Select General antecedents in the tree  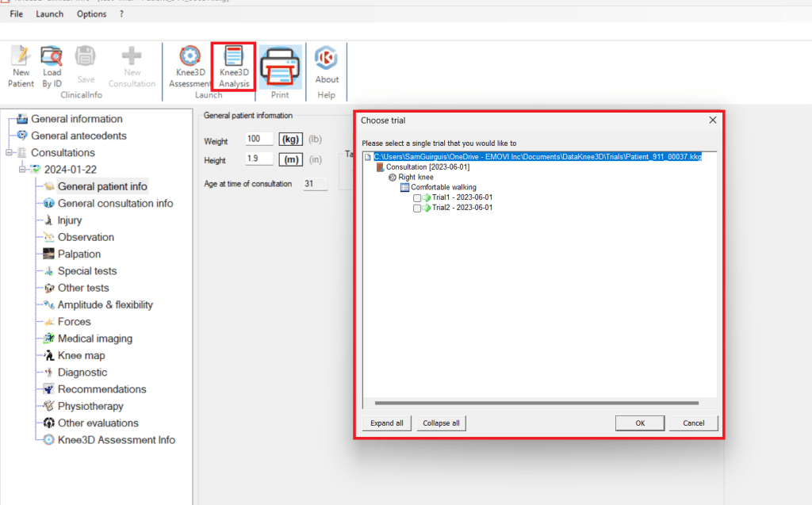coord(79,136)
